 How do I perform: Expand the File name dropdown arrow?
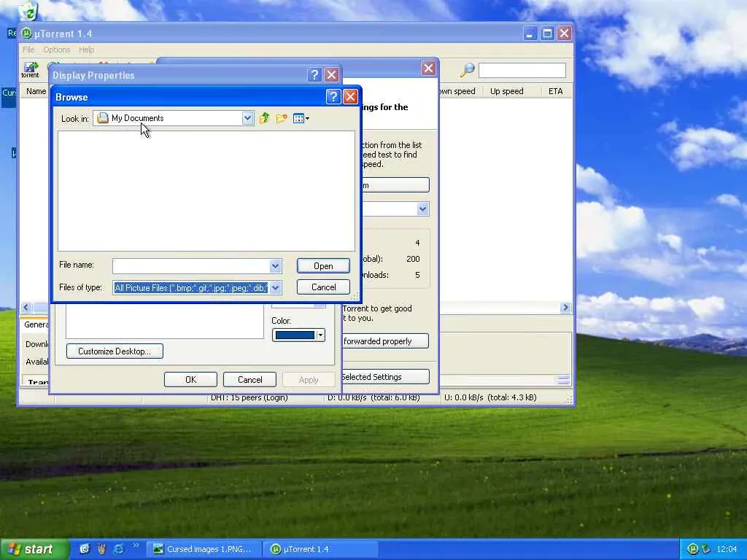tap(275, 266)
